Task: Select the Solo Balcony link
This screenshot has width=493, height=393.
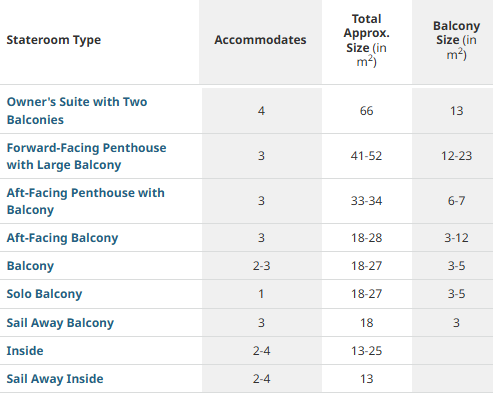Action: coord(44,294)
